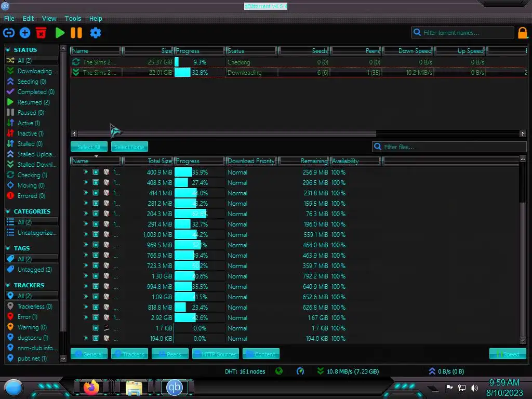
Task: Expand the 723.3 MiB folder row
Action: point(86,265)
